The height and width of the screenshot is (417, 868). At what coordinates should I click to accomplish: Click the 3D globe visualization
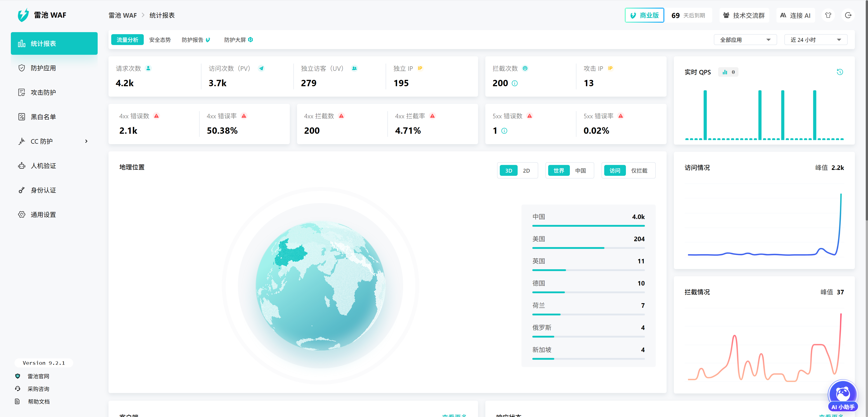pyautogui.click(x=320, y=286)
